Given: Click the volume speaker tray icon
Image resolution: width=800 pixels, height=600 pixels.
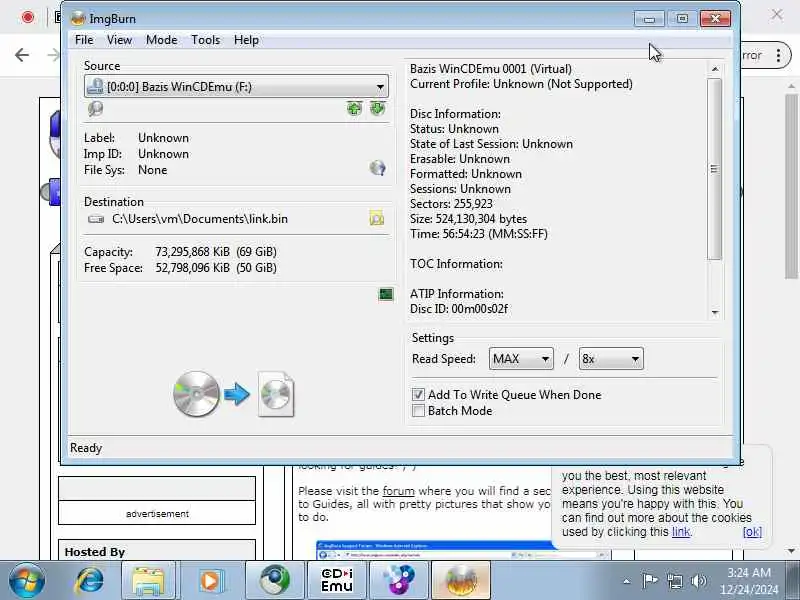Looking at the screenshot, I should 698,581.
